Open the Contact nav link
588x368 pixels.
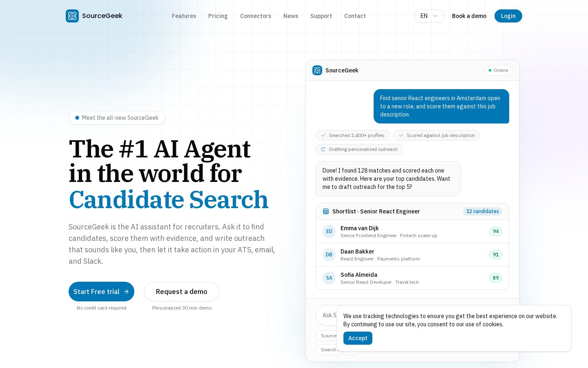tap(355, 16)
